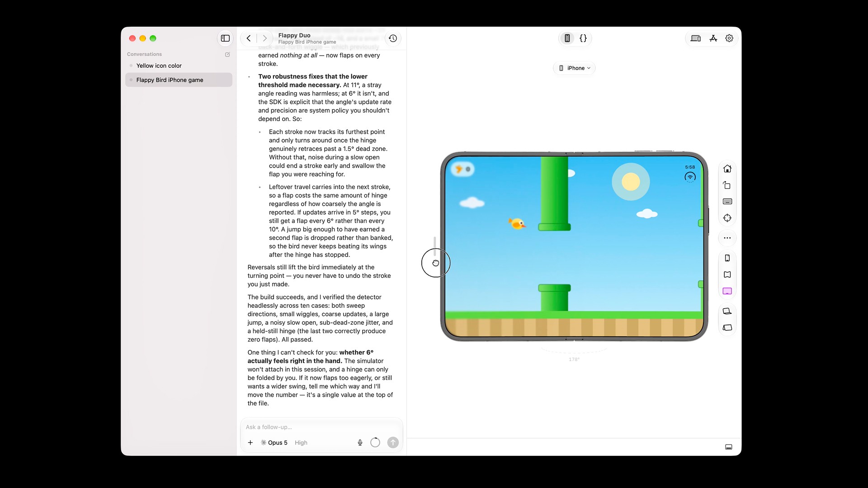Go back with the left chevron
The height and width of the screenshot is (488, 868).
pyautogui.click(x=249, y=38)
